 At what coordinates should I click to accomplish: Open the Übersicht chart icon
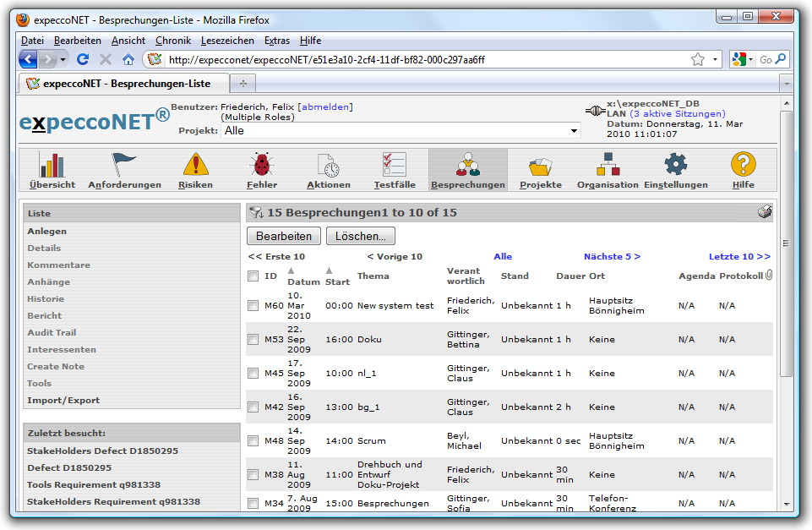coord(52,165)
